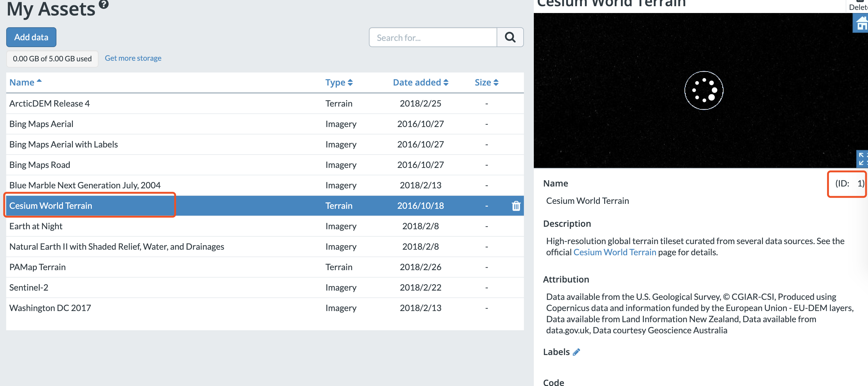Image resolution: width=868 pixels, height=386 pixels.
Task: Select the Sentinel-2 imagery asset
Action: (x=29, y=287)
